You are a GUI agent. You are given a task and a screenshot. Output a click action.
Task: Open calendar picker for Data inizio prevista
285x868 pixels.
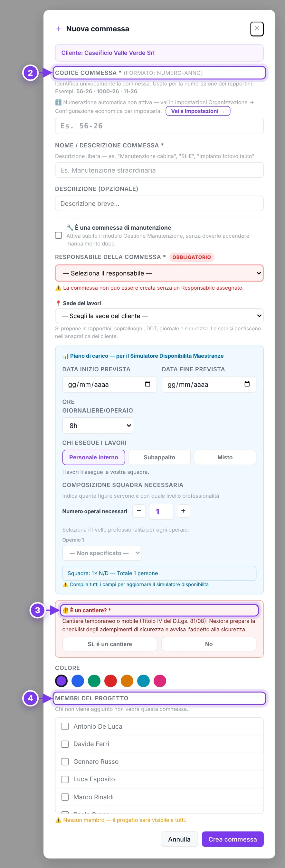click(147, 384)
